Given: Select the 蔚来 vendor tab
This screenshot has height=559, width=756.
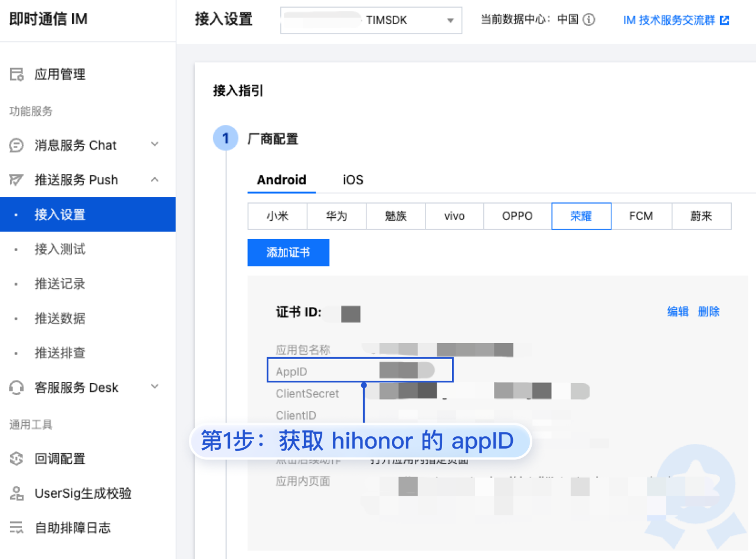Looking at the screenshot, I should tap(702, 216).
